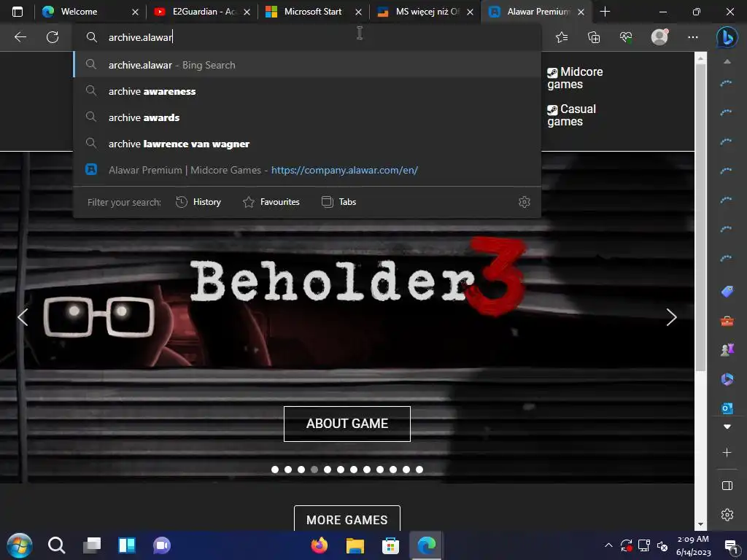Open the volume muted tray icon
The image size is (747, 560).
tap(662, 545)
